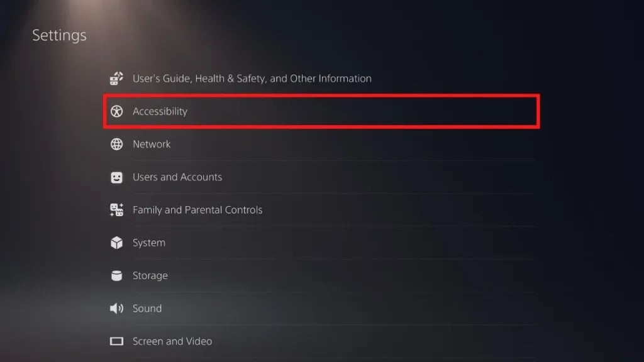Image resolution: width=644 pixels, height=362 pixels.
Task: Open the Storage settings label
Action: pyautogui.click(x=150, y=275)
